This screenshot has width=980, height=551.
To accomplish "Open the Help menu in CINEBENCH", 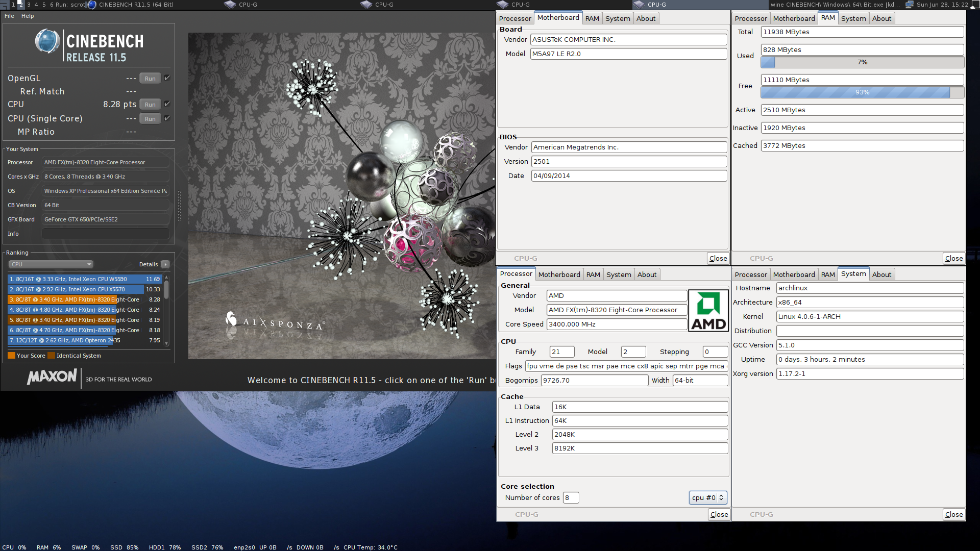I will point(28,16).
